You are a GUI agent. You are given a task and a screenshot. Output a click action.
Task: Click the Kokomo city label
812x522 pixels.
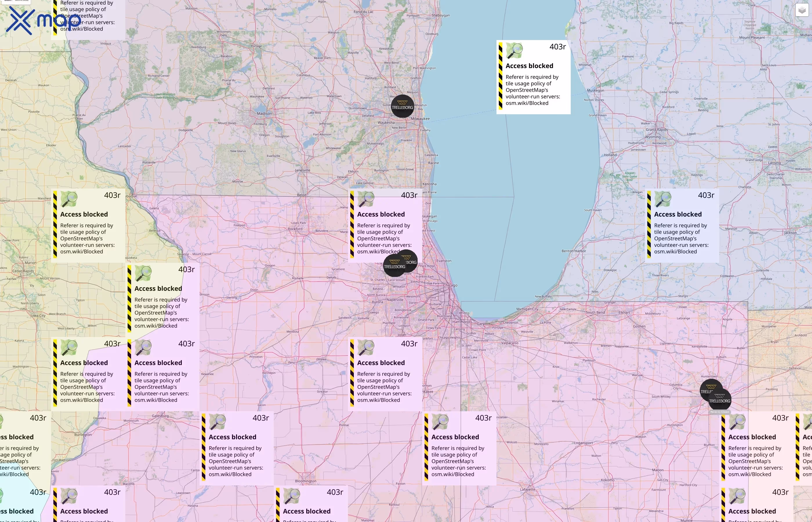[608, 480]
